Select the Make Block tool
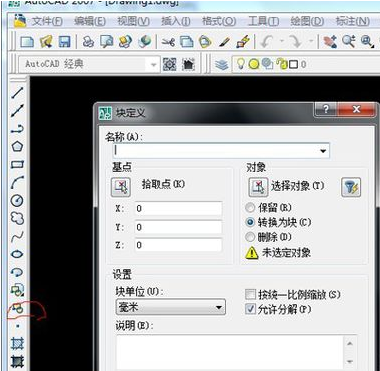 click(17, 308)
